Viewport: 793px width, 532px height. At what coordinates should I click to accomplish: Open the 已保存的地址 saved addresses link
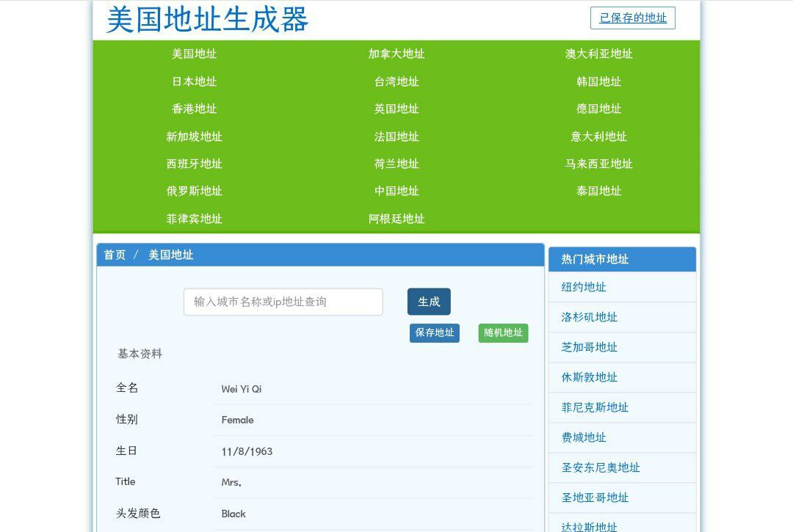coord(633,18)
